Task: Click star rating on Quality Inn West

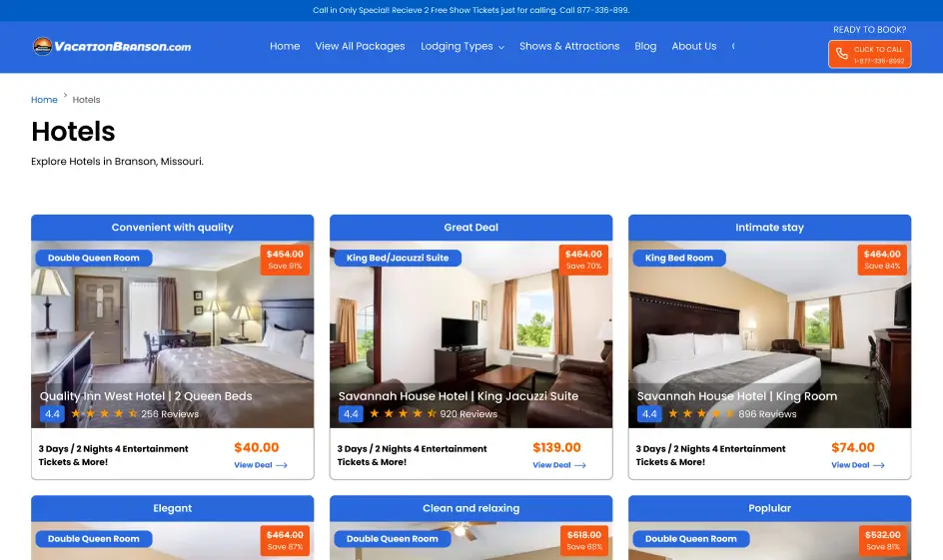Action: coord(104,413)
